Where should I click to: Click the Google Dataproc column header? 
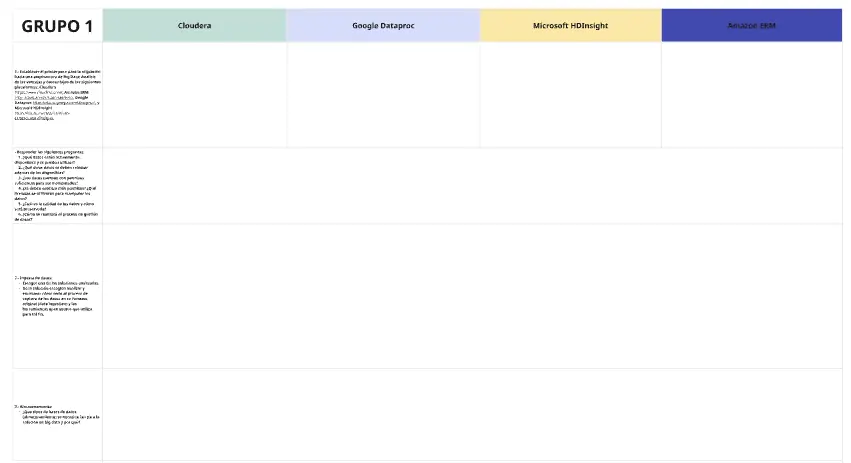point(383,26)
